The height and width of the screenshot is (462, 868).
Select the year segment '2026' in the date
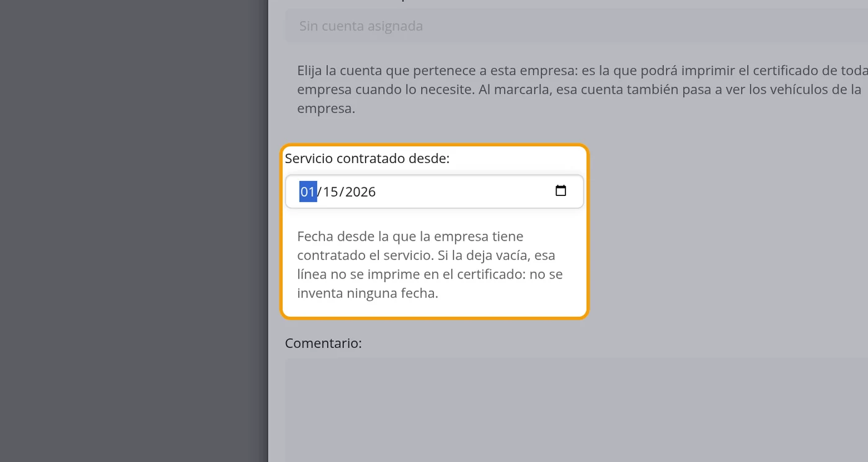click(x=360, y=192)
